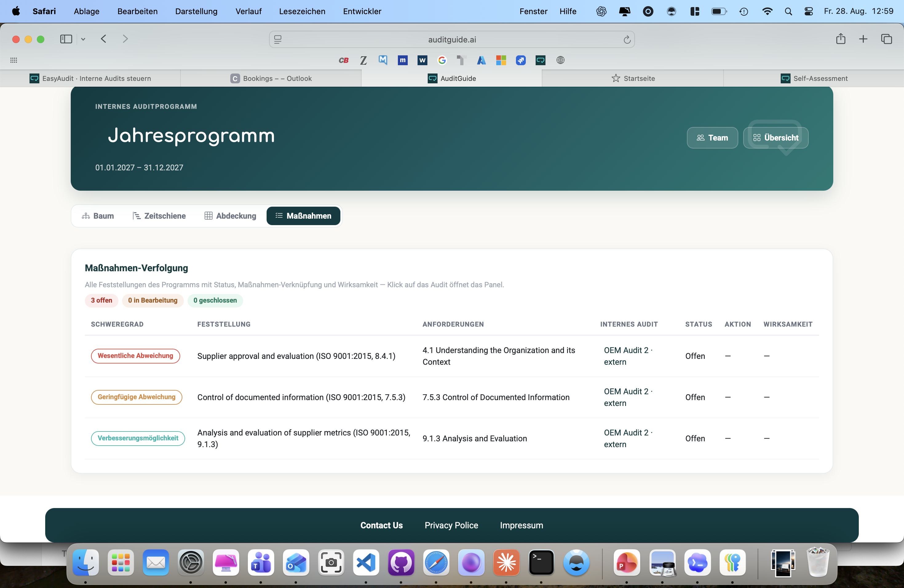Open the red CB bookmark icon
This screenshot has width=904, height=588.
tap(343, 60)
